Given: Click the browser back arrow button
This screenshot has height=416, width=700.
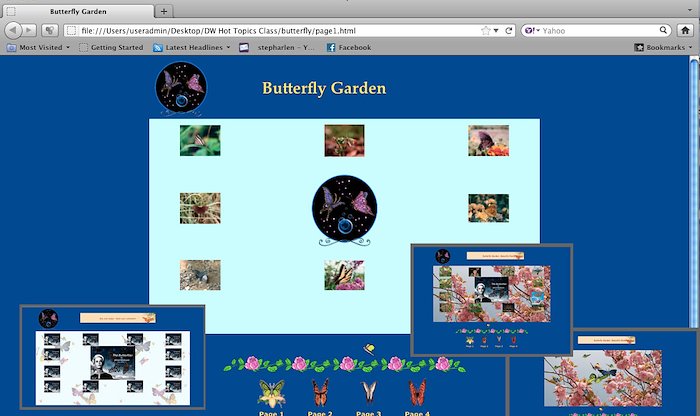Looking at the screenshot, I should (15, 30).
